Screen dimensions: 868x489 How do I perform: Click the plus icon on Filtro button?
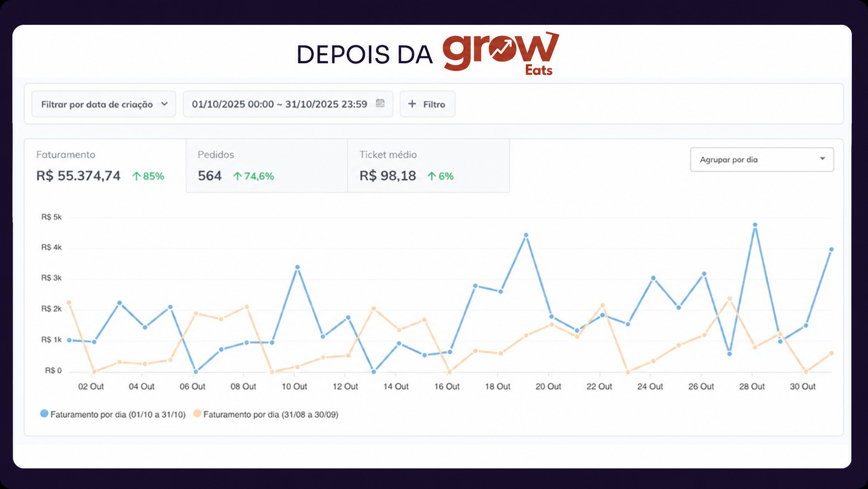(412, 104)
